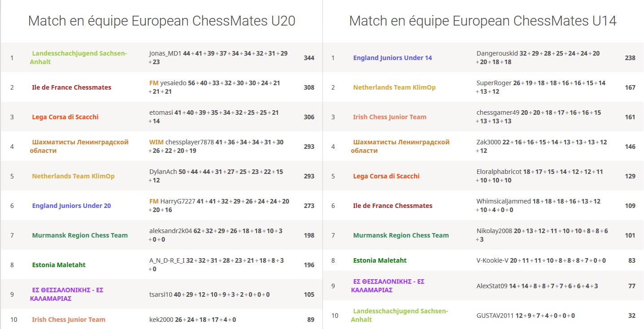
Task: Click the European ChessMates U14 heading
Action: 483,21
